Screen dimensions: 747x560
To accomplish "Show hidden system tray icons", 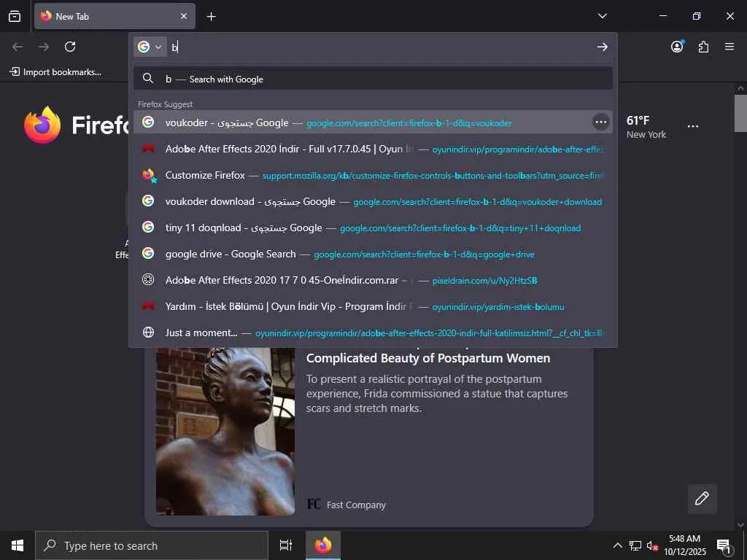I will click(617, 545).
